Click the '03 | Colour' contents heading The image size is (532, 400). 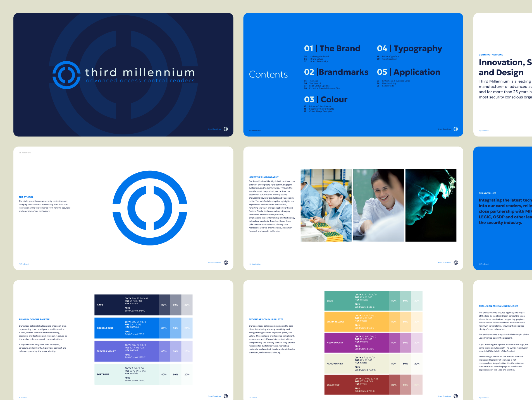click(x=326, y=100)
